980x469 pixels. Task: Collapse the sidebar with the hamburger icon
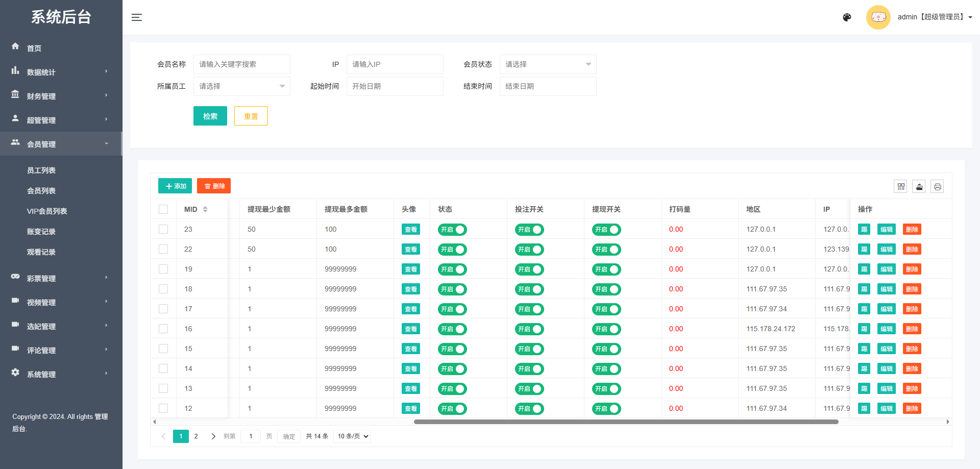click(x=137, y=17)
